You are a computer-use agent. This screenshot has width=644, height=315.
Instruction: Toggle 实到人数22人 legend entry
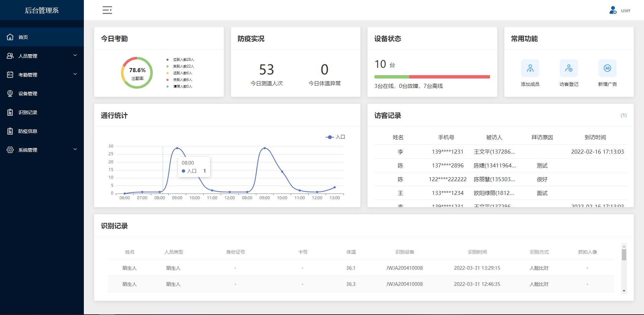tap(180, 66)
